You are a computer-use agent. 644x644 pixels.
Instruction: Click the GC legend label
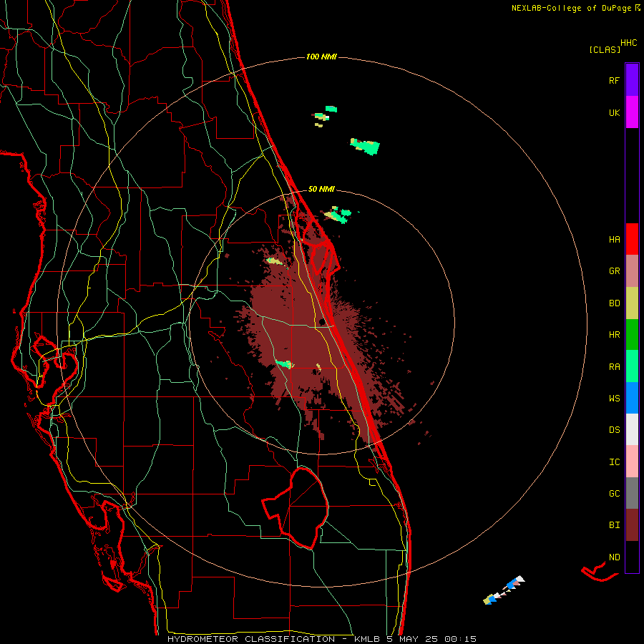pos(614,493)
